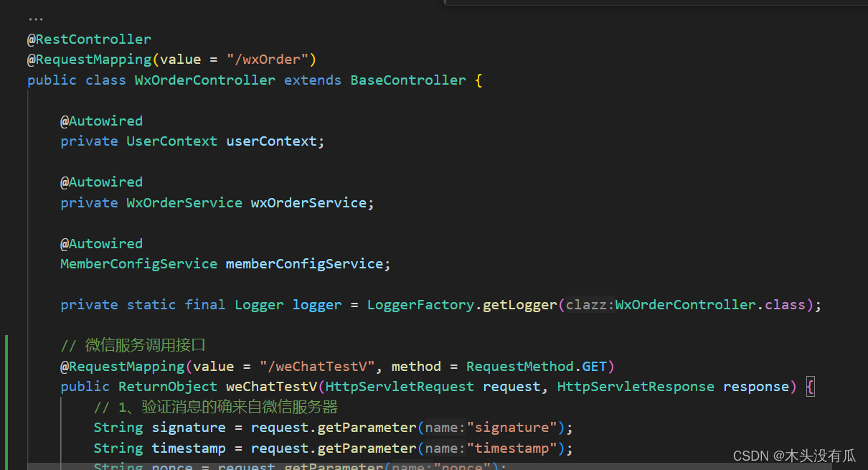The image size is (868, 470).
Task: Click the Logger type name
Action: click(x=259, y=304)
